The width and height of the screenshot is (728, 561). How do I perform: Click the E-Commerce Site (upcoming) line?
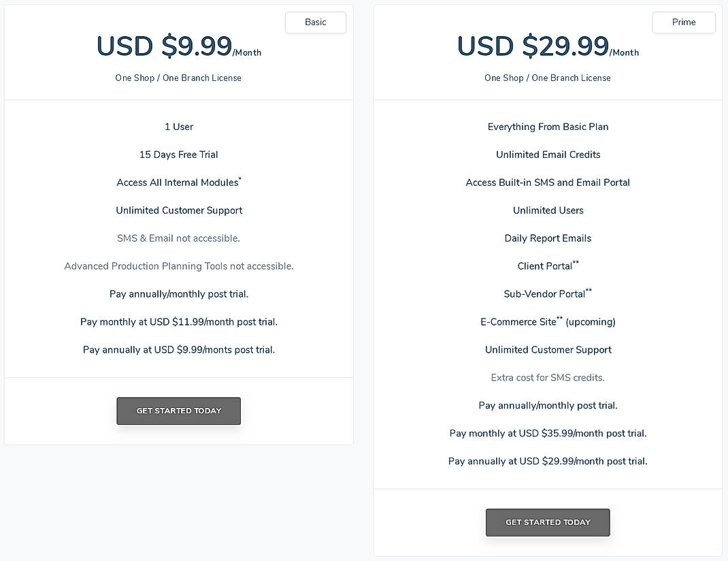coord(548,321)
